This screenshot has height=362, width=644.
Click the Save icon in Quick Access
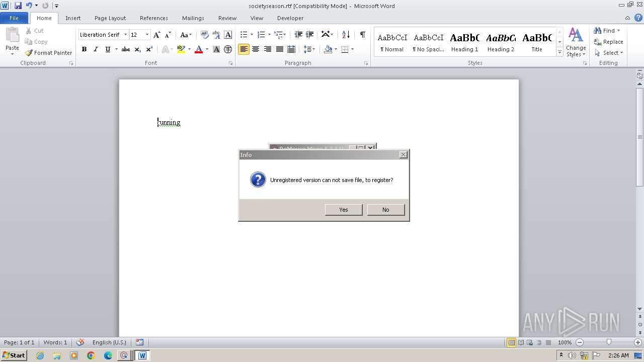pos(18,6)
